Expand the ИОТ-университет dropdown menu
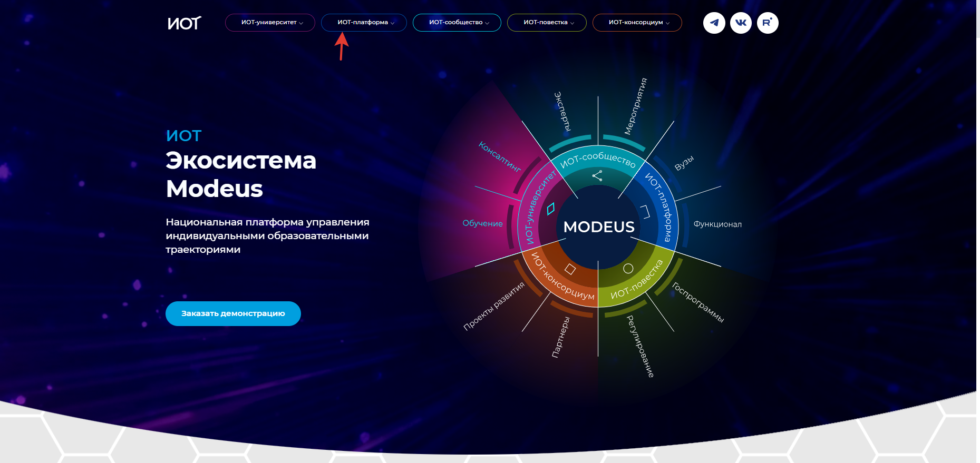Image resolution: width=980 pixels, height=463 pixels. coord(270,23)
